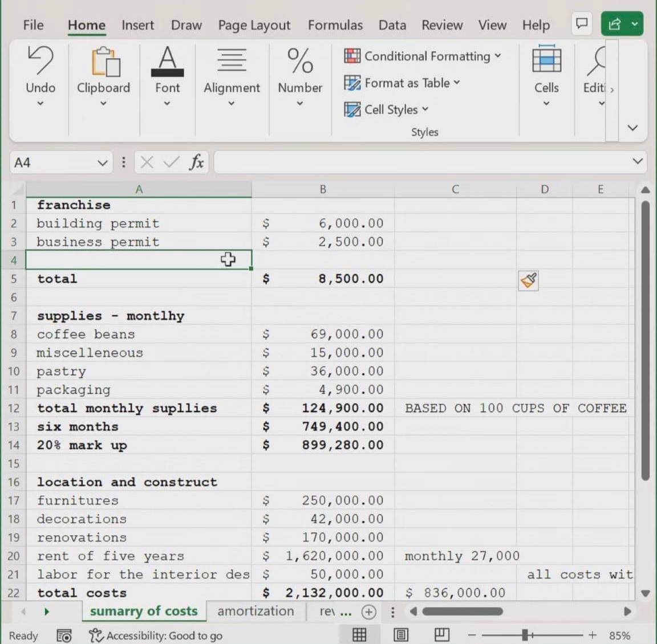Select column B header
657x644 pixels.
pos(323,189)
